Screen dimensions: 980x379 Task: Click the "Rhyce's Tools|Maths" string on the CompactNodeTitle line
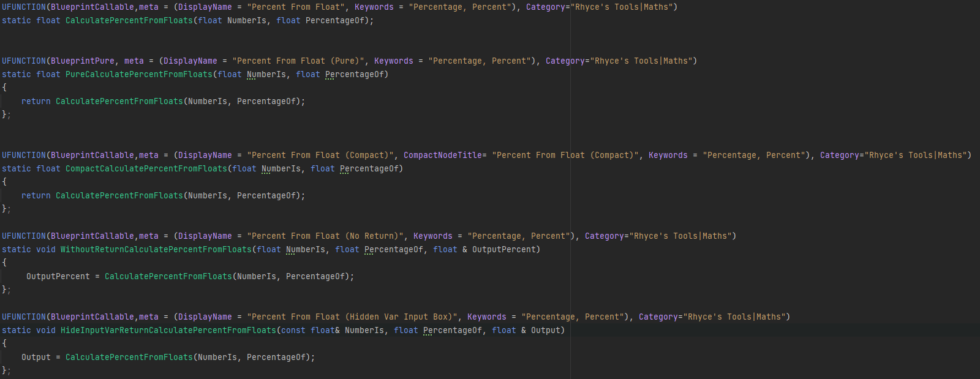click(916, 155)
